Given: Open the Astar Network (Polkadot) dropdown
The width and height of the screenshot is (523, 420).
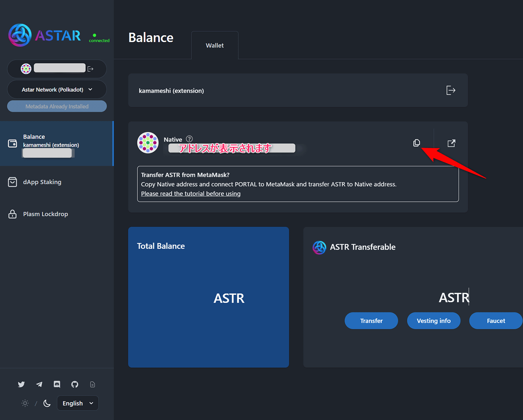Looking at the screenshot, I should [57, 89].
